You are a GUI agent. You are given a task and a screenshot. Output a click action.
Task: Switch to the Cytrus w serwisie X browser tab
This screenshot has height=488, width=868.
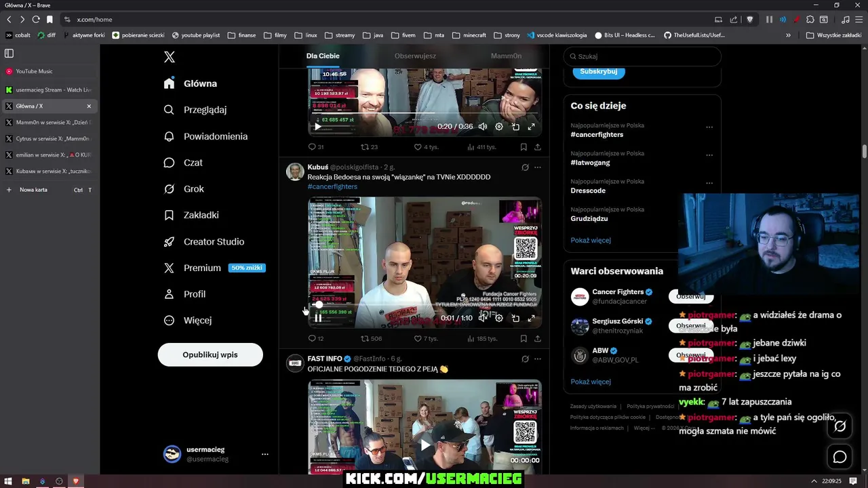tap(49, 138)
